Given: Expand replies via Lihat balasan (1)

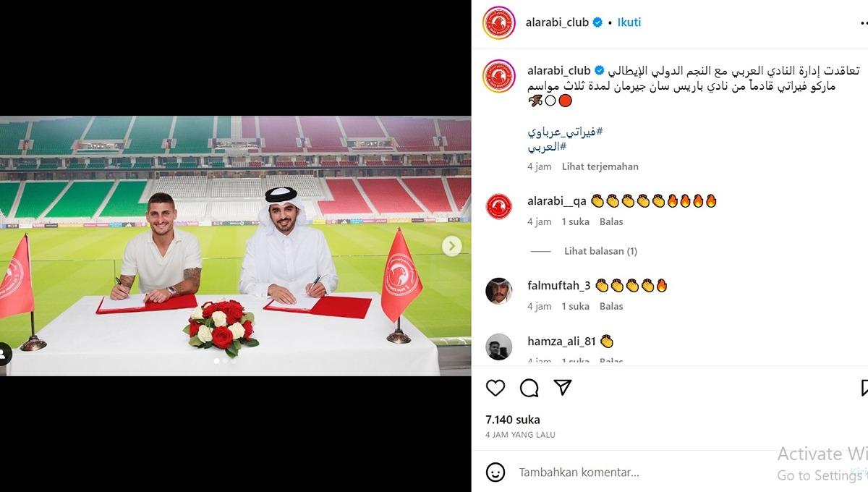Looking at the screenshot, I should pyautogui.click(x=600, y=251).
